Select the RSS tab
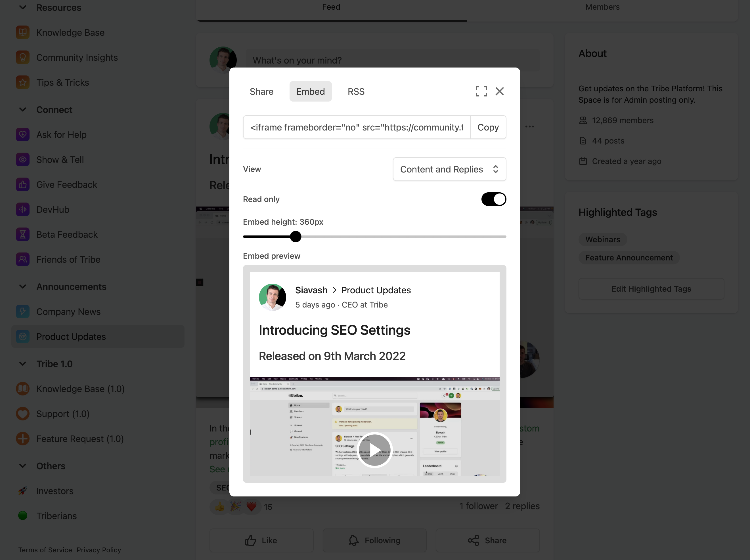750x560 pixels. click(x=356, y=91)
